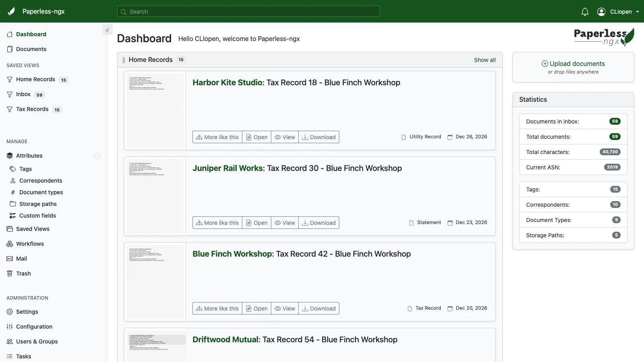This screenshot has height=362, width=644.
Task: Click the Dashboard house icon
Action: tap(10, 34)
